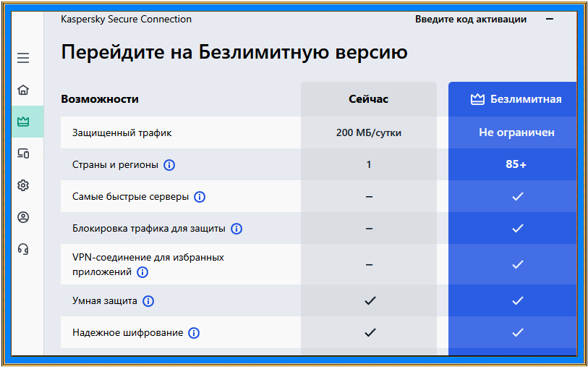588x367 pixels.
Task: Click the Защищенный трафик row label
Action: [122, 133]
